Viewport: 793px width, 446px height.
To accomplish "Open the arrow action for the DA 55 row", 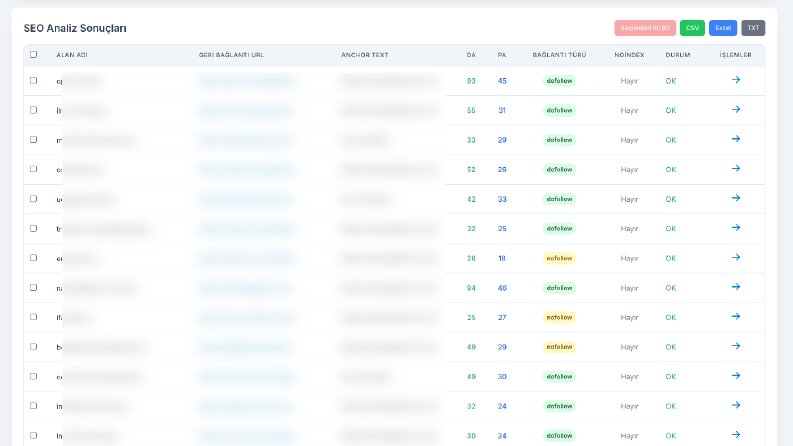I will pyautogui.click(x=736, y=109).
